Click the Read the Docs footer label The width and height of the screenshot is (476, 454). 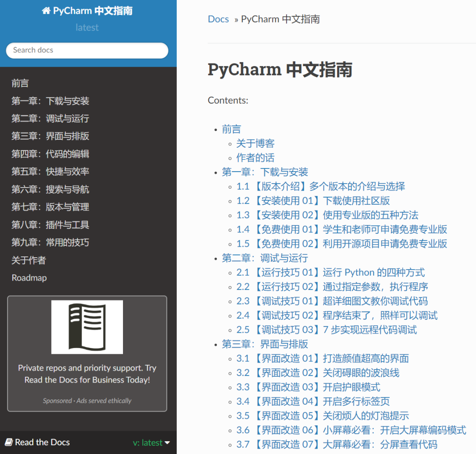click(42, 442)
